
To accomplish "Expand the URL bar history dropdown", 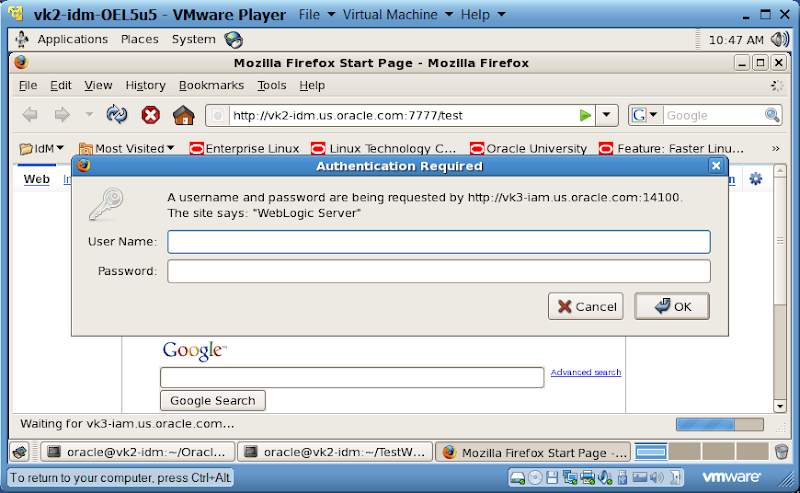I will pos(606,115).
